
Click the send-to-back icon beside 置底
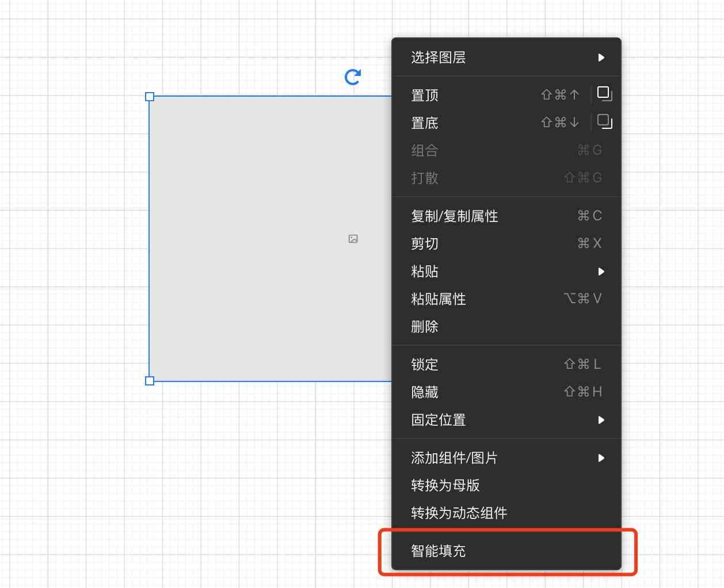[x=604, y=121]
